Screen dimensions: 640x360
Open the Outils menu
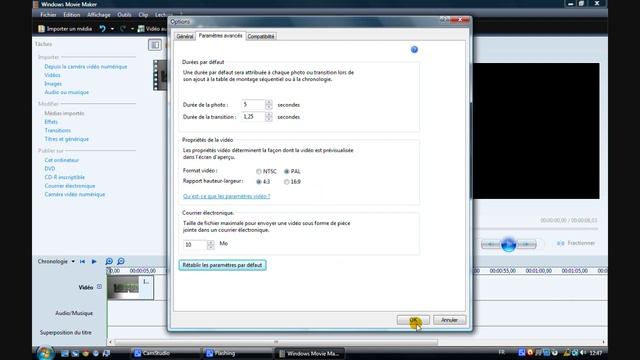click(x=124, y=15)
